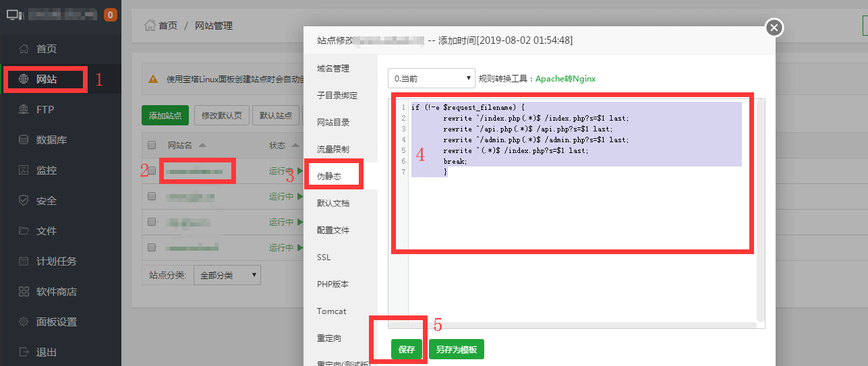Viewport: 868px width, 366px height.
Task: Click the 另存为模板 button
Action: pos(457,349)
